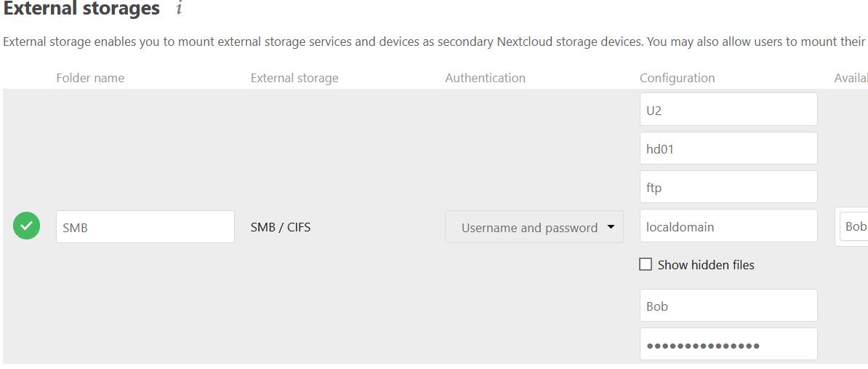Viewport: 868px width, 369px height.
Task: Click the masked password field
Action: pos(728,345)
